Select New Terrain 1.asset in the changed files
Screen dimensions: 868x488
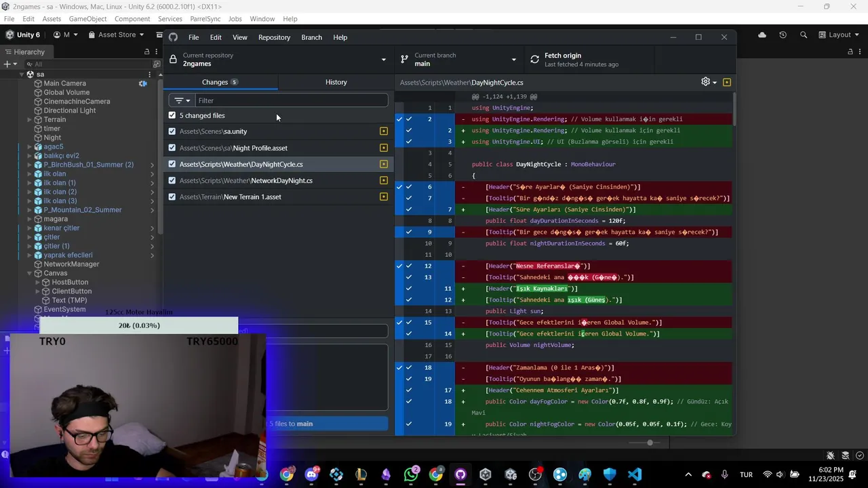[x=279, y=197]
